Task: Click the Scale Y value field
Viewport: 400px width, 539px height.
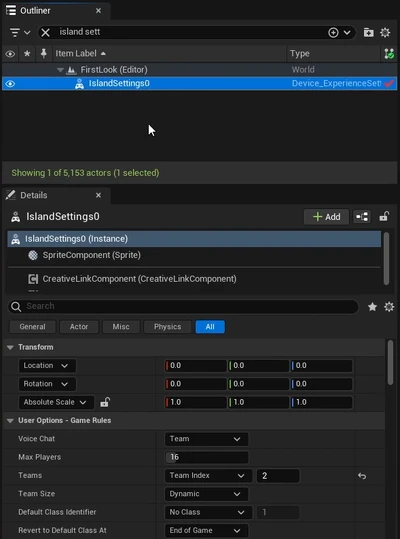Action: tap(258, 402)
